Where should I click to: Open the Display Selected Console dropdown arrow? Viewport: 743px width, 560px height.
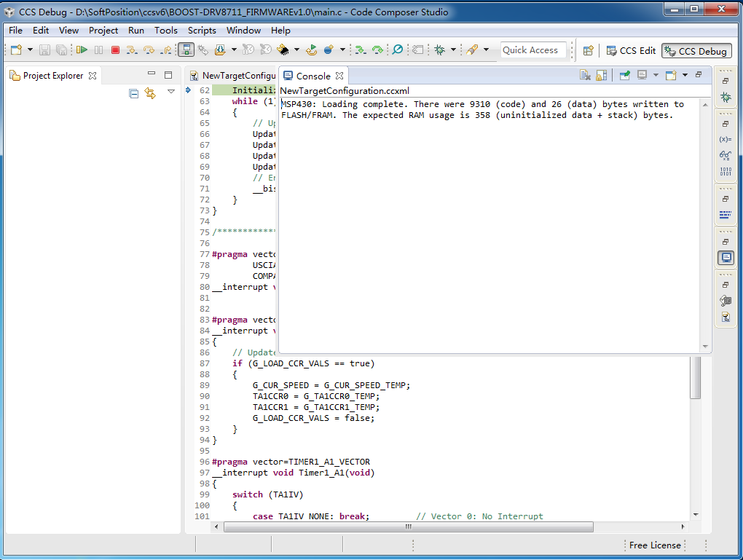(x=655, y=76)
